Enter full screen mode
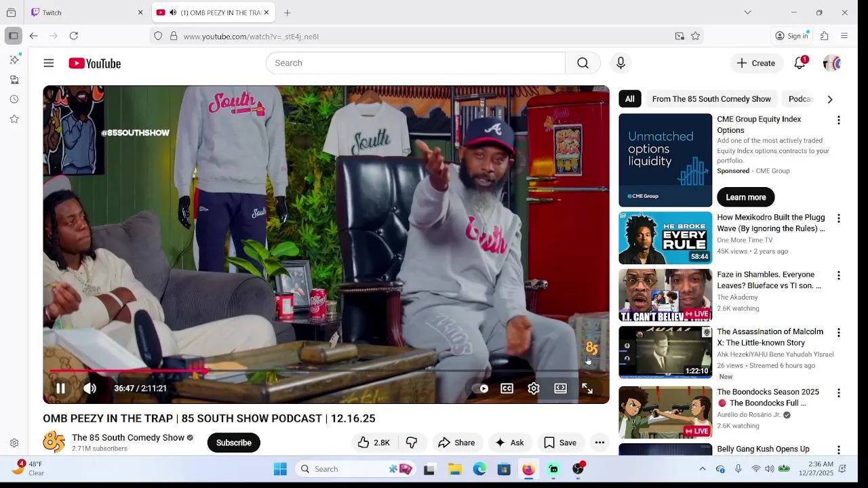 587,388
